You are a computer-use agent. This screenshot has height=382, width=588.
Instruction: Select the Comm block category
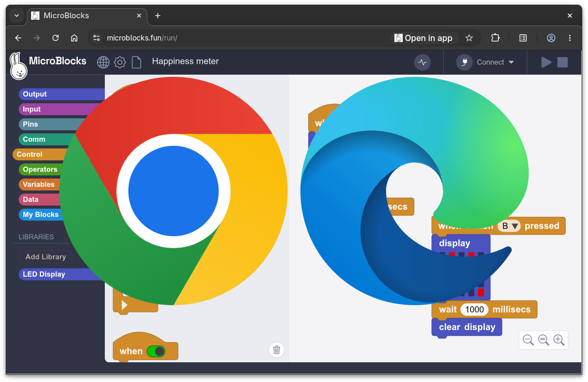47,139
